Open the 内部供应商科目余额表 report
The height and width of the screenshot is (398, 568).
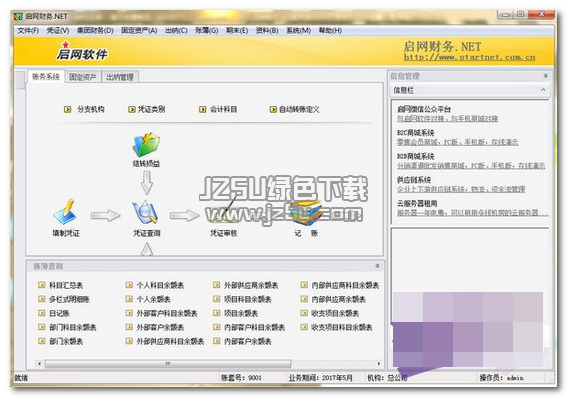click(x=340, y=285)
